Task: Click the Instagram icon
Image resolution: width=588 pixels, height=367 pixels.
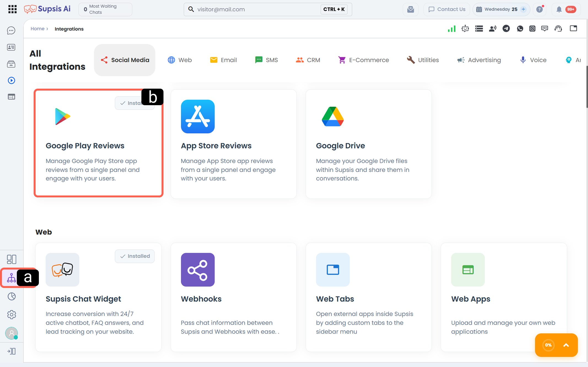Action: point(532,29)
